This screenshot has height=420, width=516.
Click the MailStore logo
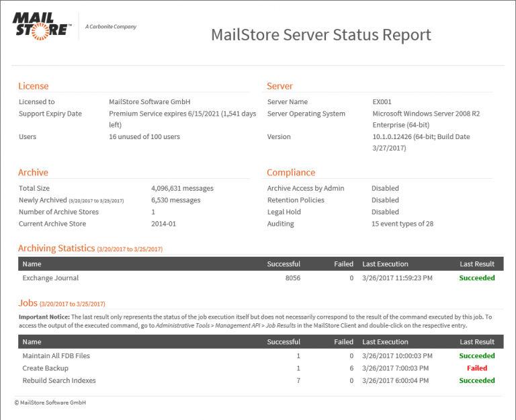42,26
